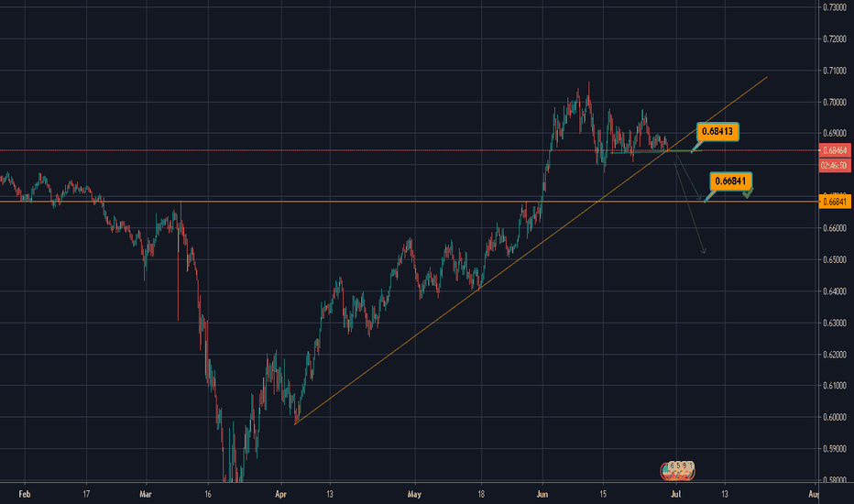The height and width of the screenshot is (504, 854).
Task: Click the May date label
Action: click(x=414, y=495)
